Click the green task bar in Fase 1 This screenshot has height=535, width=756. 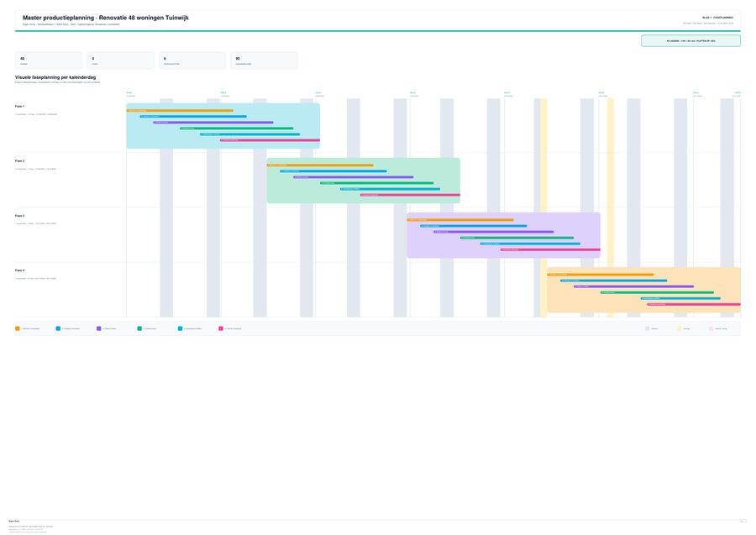click(237, 129)
